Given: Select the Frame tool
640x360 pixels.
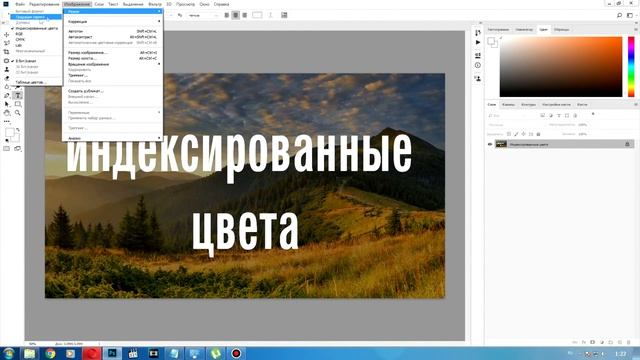Looking at the screenshot, I should pyautogui.click(x=7, y=61).
